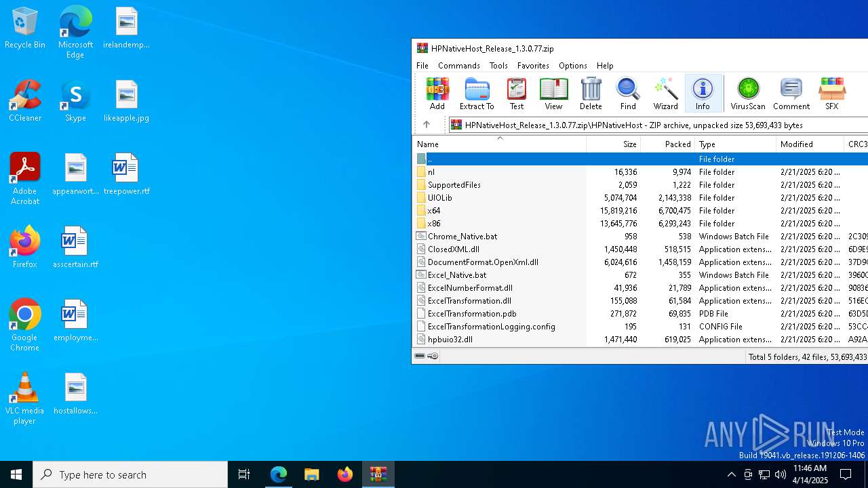Show hidden system tray icons
The width and height of the screenshot is (868, 488).
pos(731,474)
